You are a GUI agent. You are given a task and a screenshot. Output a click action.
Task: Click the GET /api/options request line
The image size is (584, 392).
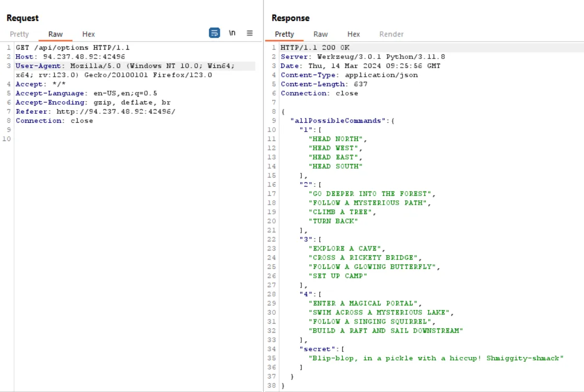(73, 47)
